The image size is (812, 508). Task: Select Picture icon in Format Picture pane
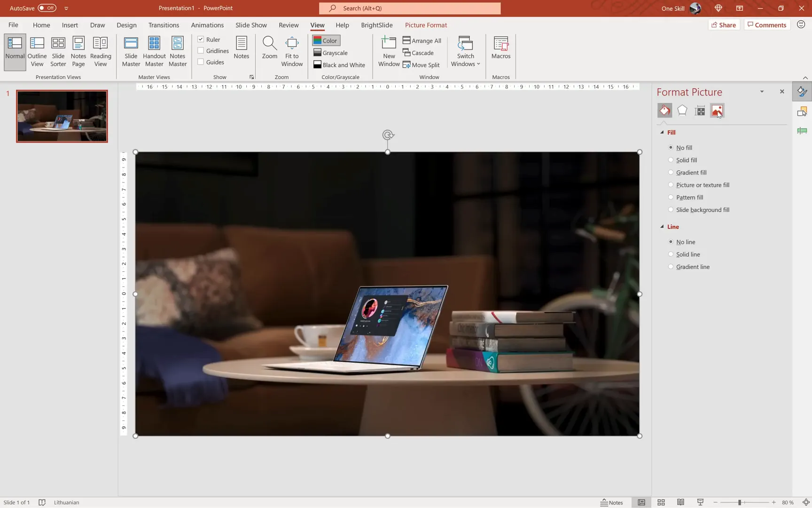(x=717, y=111)
